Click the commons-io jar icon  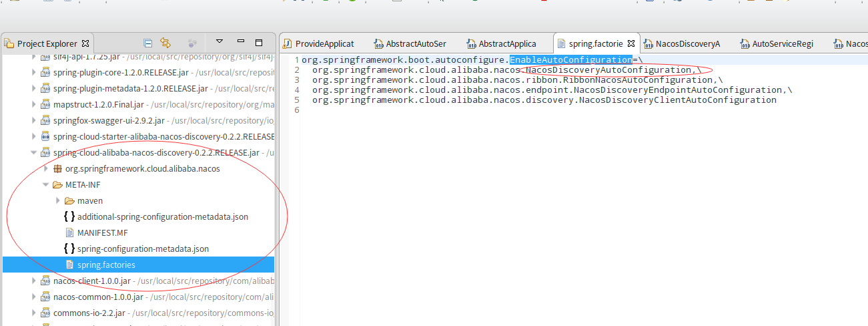pyautogui.click(x=46, y=313)
